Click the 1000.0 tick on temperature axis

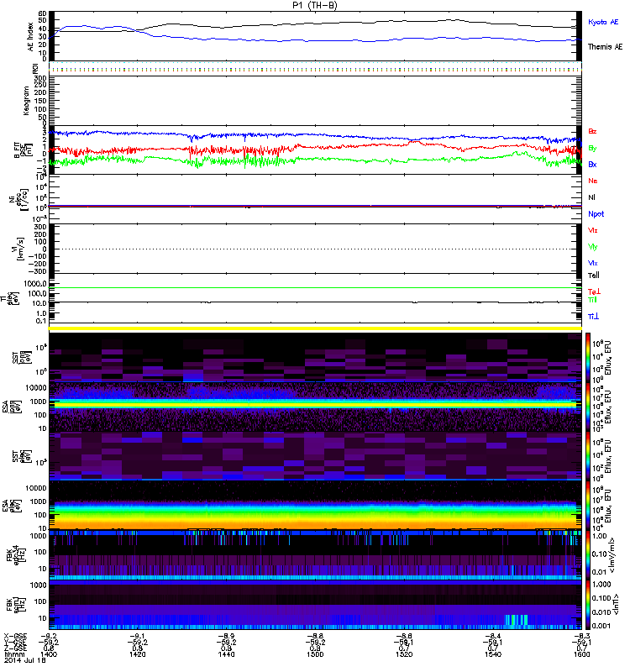35,283
